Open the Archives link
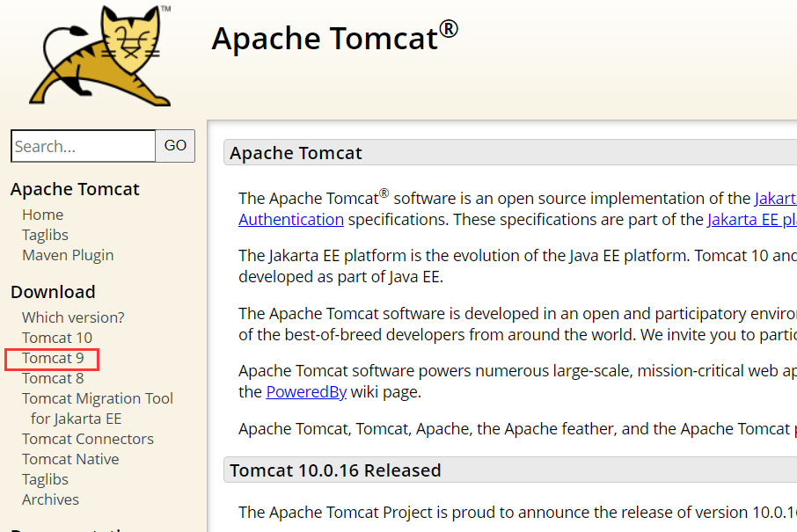Viewport: 797px width, 532px height. [x=50, y=499]
